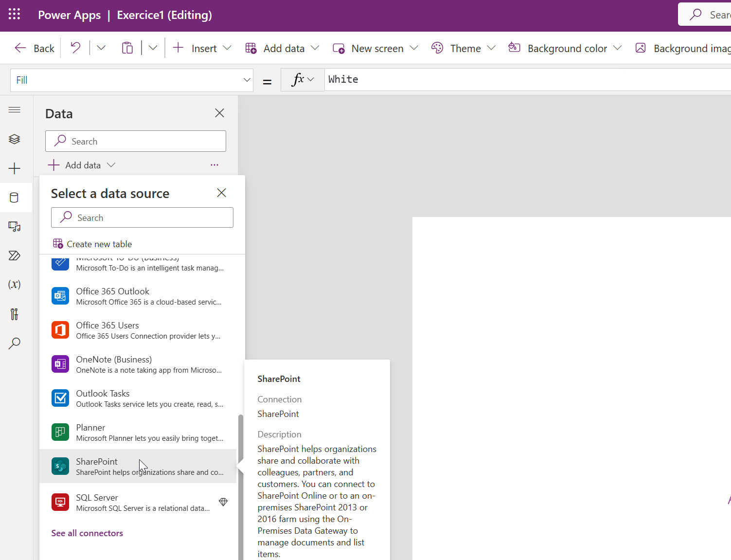Click the Office 365 Users icon

click(x=60, y=330)
